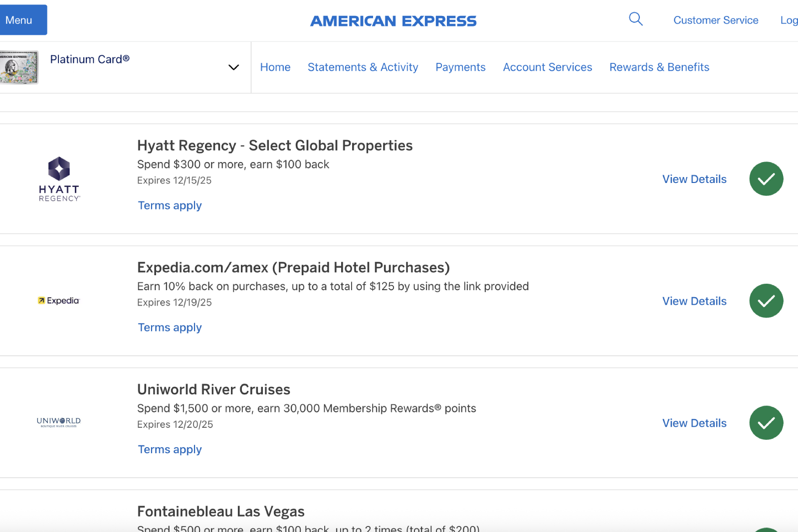Image resolution: width=798 pixels, height=532 pixels.
Task: Click the green checkmark on the Uniworld offer
Action: pyautogui.click(x=766, y=422)
